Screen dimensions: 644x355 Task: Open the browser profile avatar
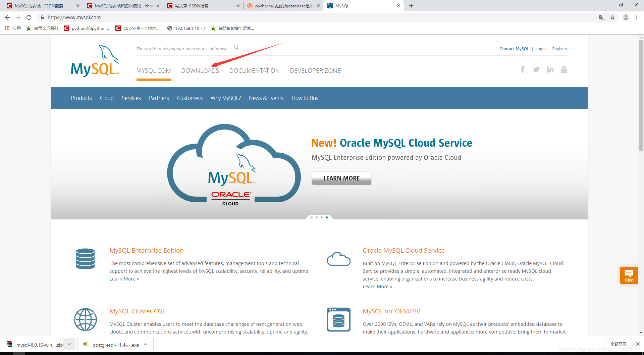(x=626, y=17)
